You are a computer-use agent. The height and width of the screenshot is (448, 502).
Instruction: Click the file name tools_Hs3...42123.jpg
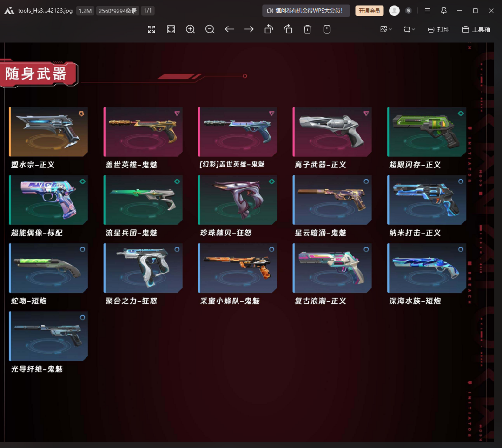coord(45,11)
